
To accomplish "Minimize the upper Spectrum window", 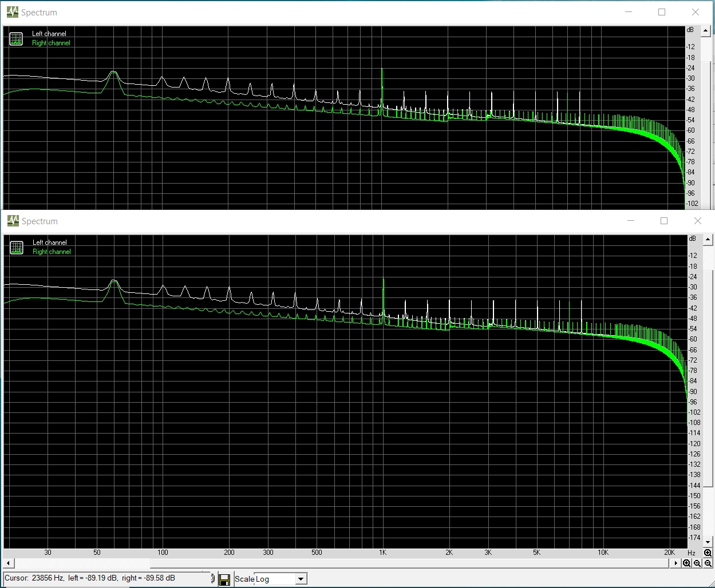I will coord(629,12).
